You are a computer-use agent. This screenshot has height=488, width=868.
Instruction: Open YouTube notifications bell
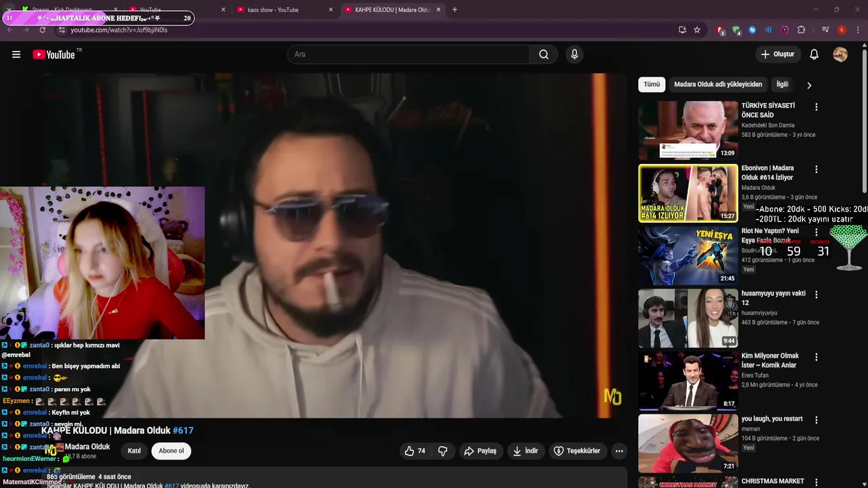814,54
